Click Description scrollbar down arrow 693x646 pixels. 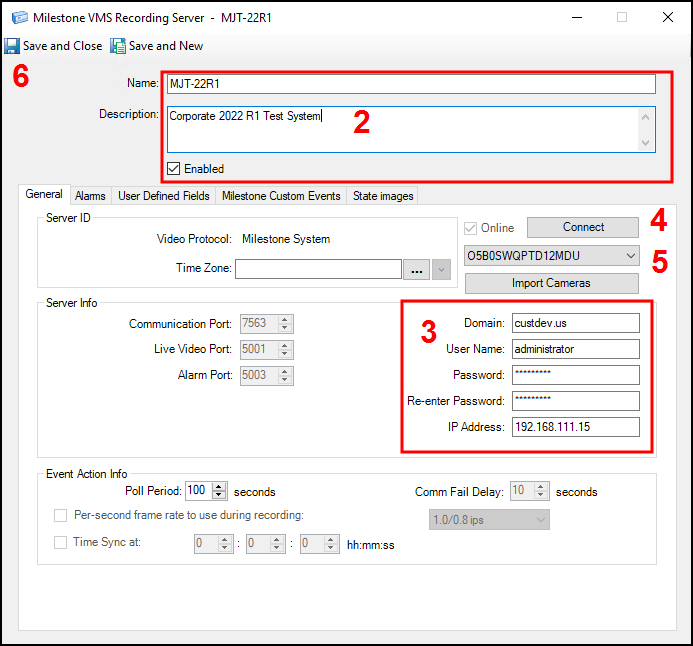tap(645, 143)
